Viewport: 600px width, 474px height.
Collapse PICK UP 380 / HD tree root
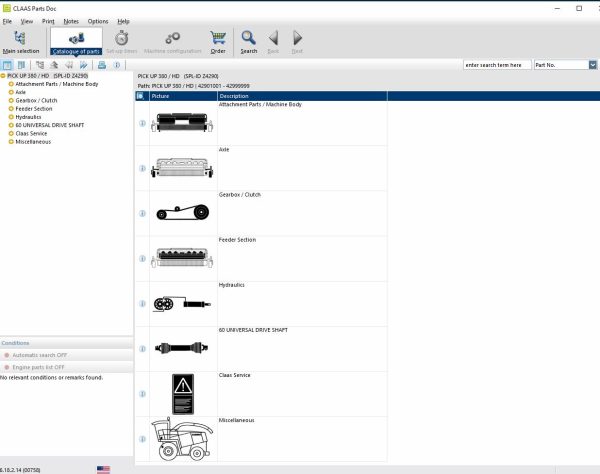click(3, 76)
